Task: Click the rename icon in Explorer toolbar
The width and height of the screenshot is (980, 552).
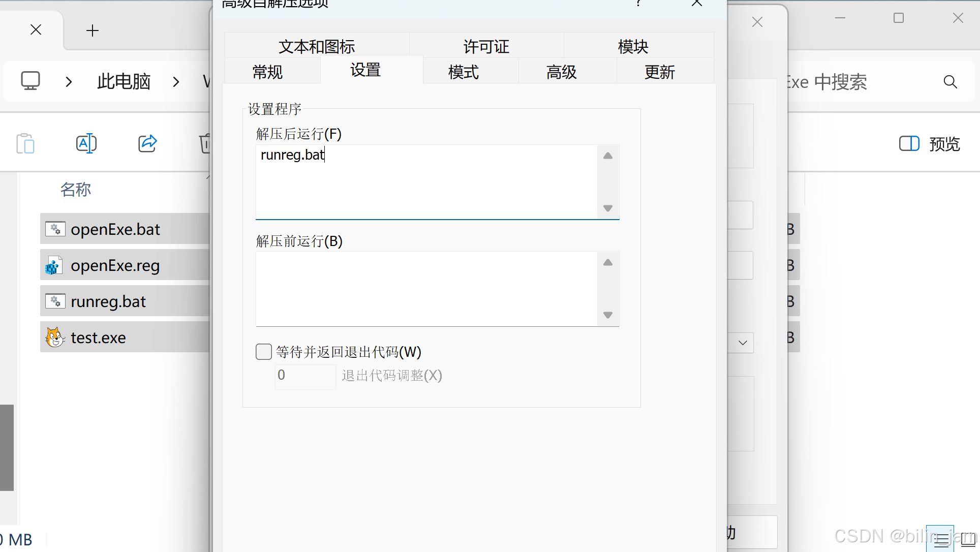Action: [86, 143]
